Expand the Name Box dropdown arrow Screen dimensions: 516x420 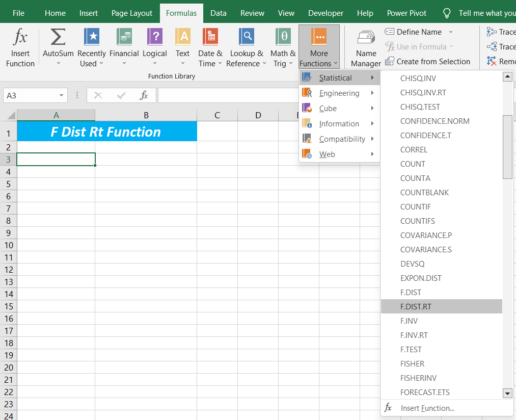(62, 95)
